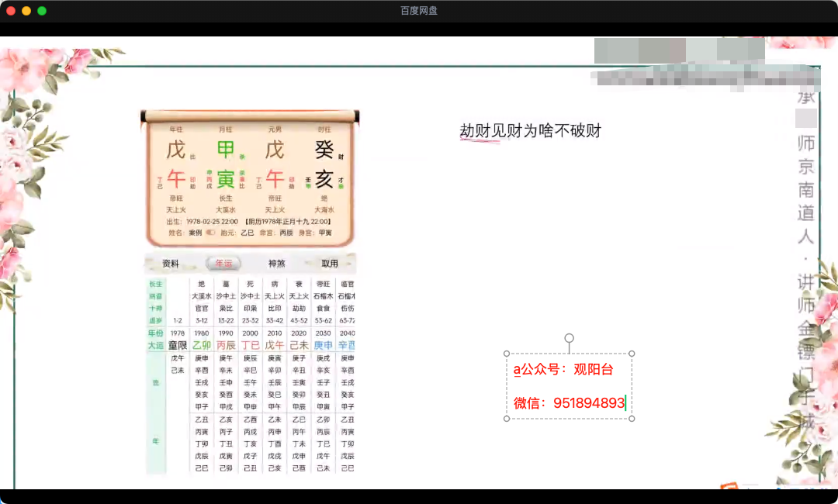
Task: Choose the 戊午 大运 starting 2010
Action: pos(275,345)
